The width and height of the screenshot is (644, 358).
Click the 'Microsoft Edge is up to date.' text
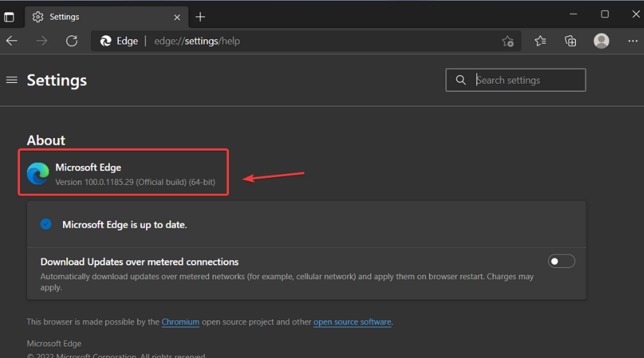pyautogui.click(x=125, y=225)
